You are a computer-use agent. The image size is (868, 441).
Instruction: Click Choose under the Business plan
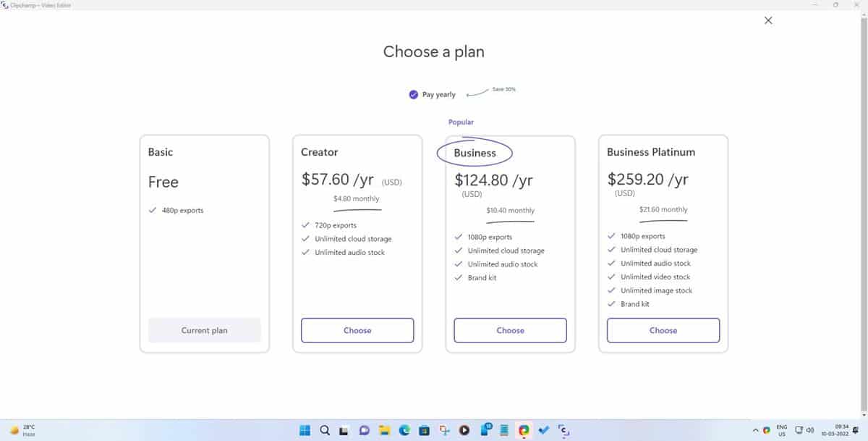(x=510, y=330)
